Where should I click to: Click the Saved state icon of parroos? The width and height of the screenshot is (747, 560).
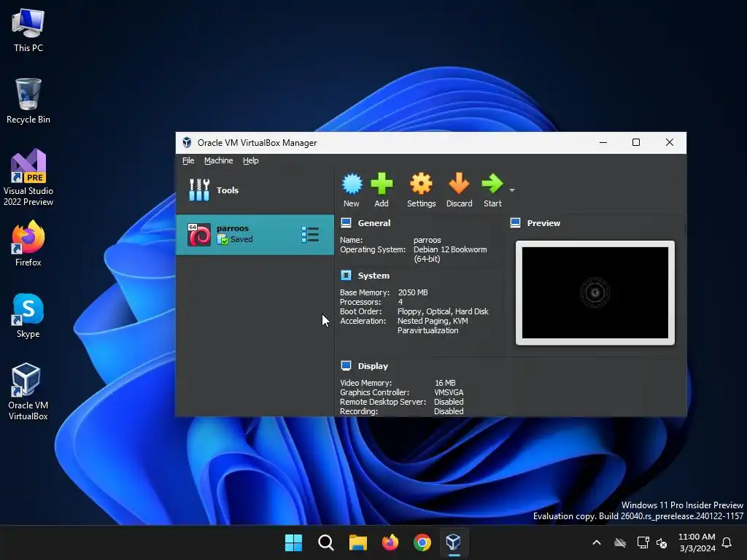pos(222,239)
